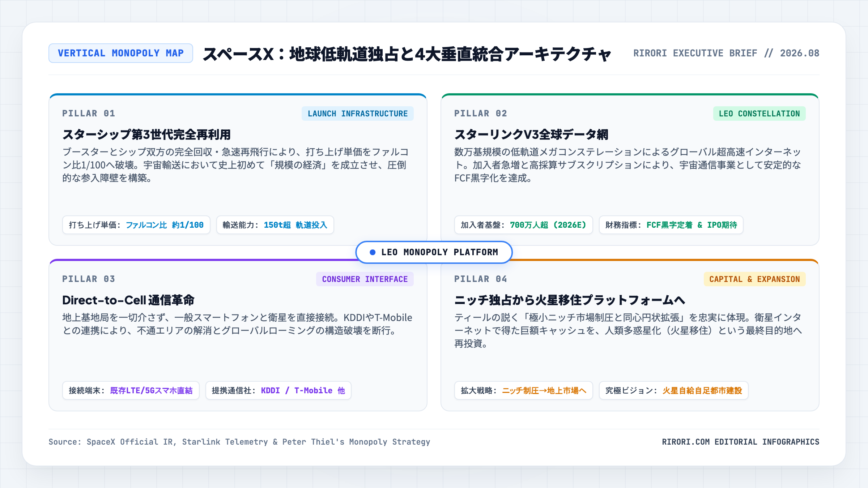Click the 打ち上げ単価 ファルコン比 約1/100 chip
This screenshot has height=488, width=868.
[136, 225]
